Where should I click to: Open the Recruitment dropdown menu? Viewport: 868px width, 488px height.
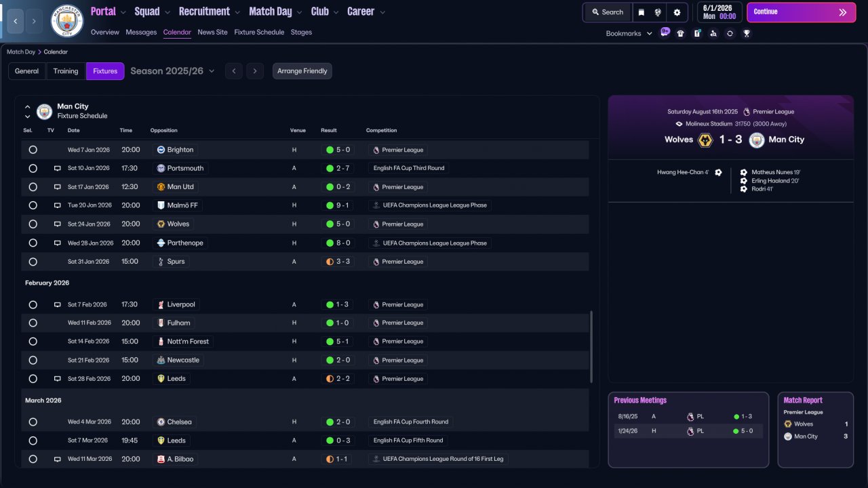[x=210, y=12]
